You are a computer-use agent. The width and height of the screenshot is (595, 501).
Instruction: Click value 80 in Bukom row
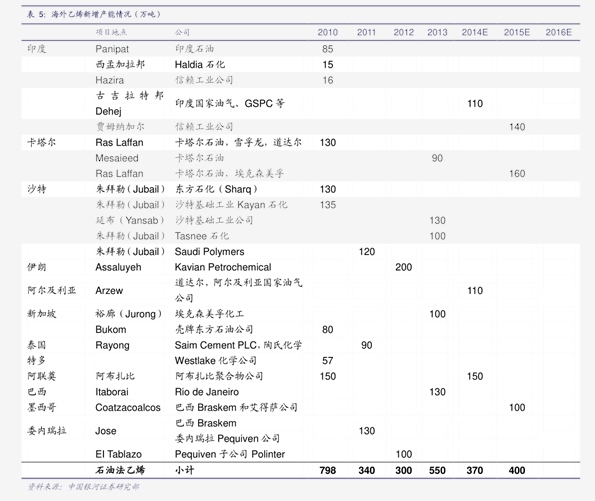(327, 329)
